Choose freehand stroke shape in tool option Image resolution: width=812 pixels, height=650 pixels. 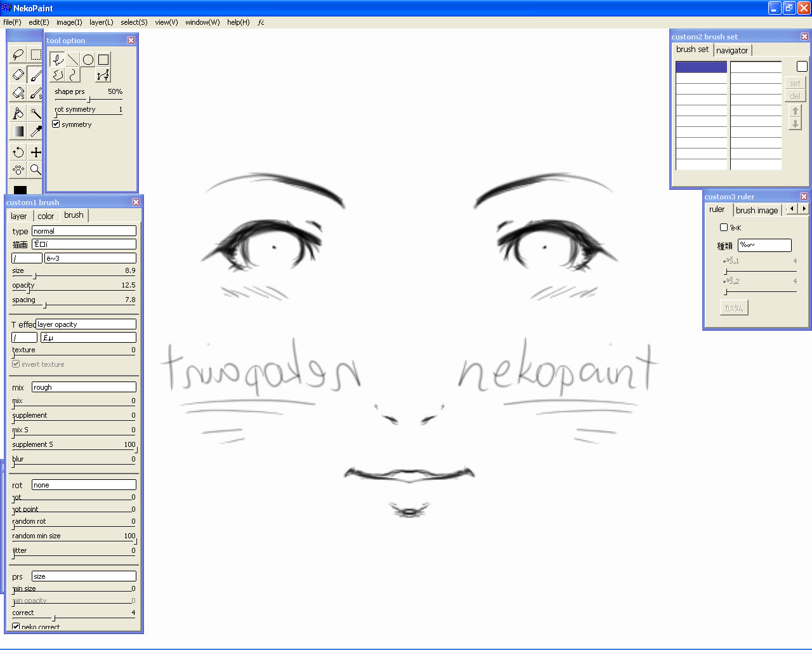pos(58,60)
